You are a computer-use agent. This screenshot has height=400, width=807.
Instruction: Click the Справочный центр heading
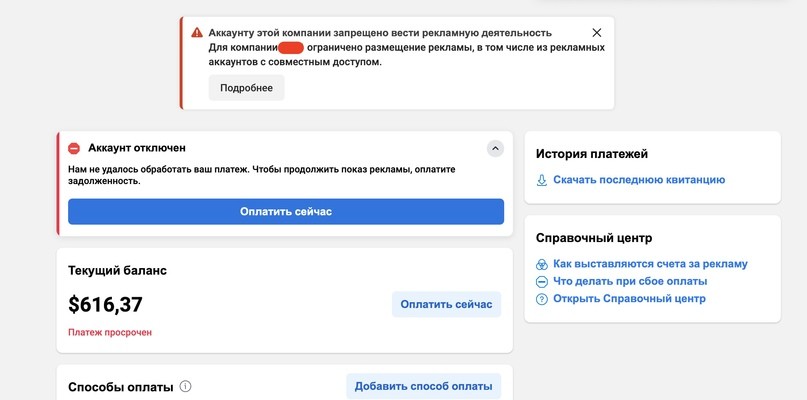pyautogui.click(x=594, y=238)
